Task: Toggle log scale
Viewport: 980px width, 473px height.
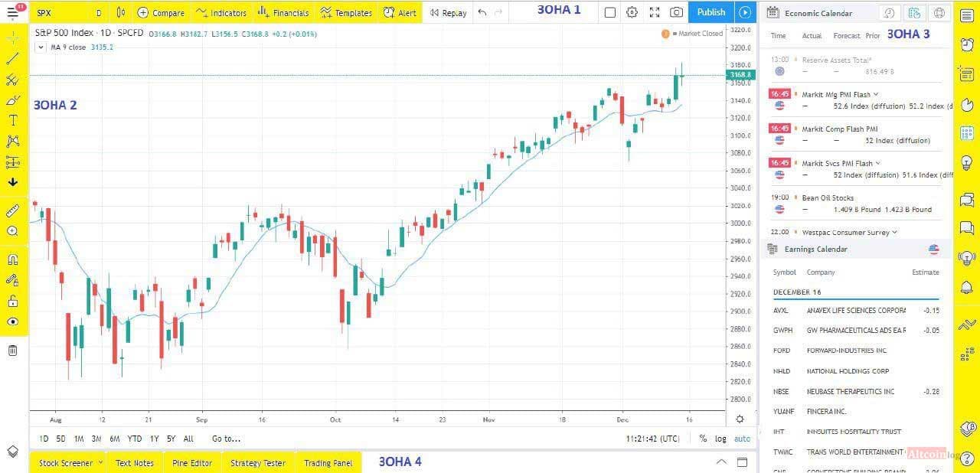Action: (x=720, y=439)
